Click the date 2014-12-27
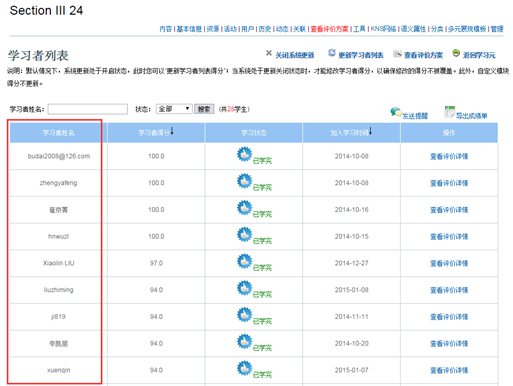This screenshot has height=386, width=513. click(351, 263)
